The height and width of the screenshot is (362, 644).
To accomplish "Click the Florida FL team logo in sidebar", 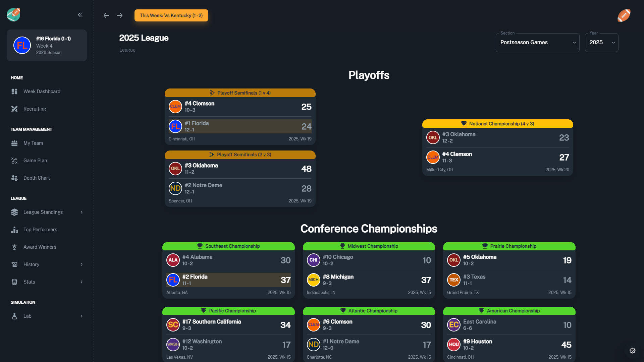I will click(22, 45).
